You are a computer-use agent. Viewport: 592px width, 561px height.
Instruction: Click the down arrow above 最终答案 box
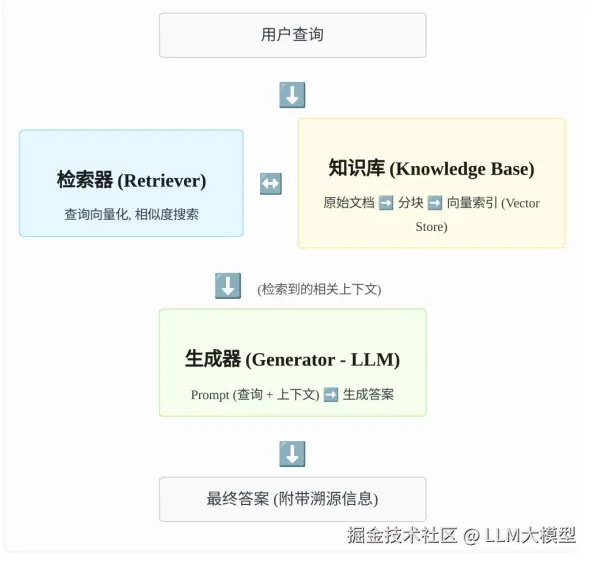coord(292,454)
